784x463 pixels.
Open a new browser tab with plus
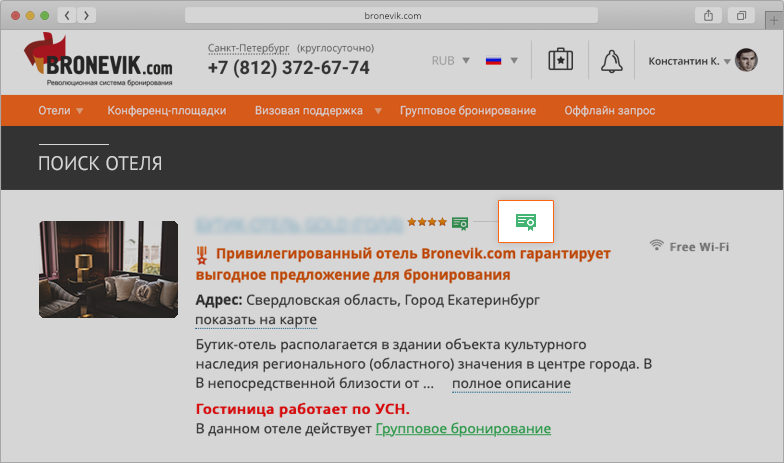click(774, 20)
